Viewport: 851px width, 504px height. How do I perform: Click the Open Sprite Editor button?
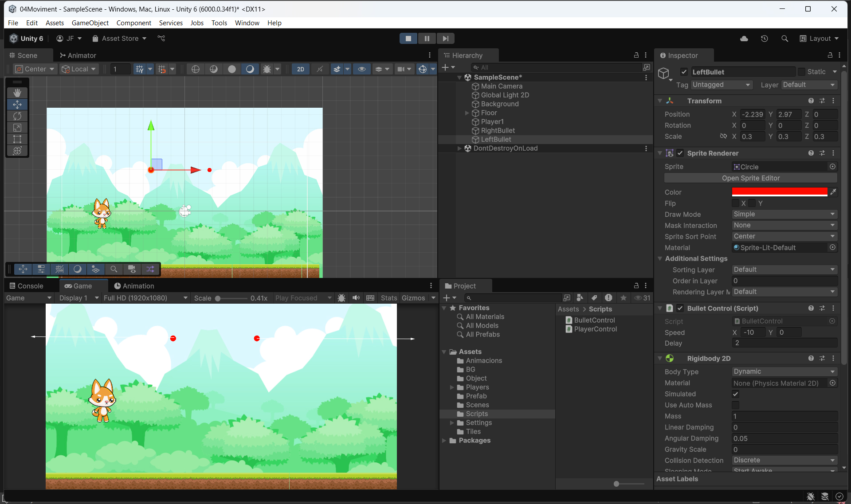(750, 178)
